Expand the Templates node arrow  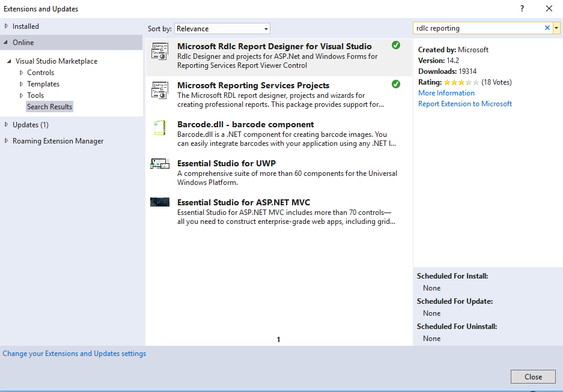[x=21, y=84]
